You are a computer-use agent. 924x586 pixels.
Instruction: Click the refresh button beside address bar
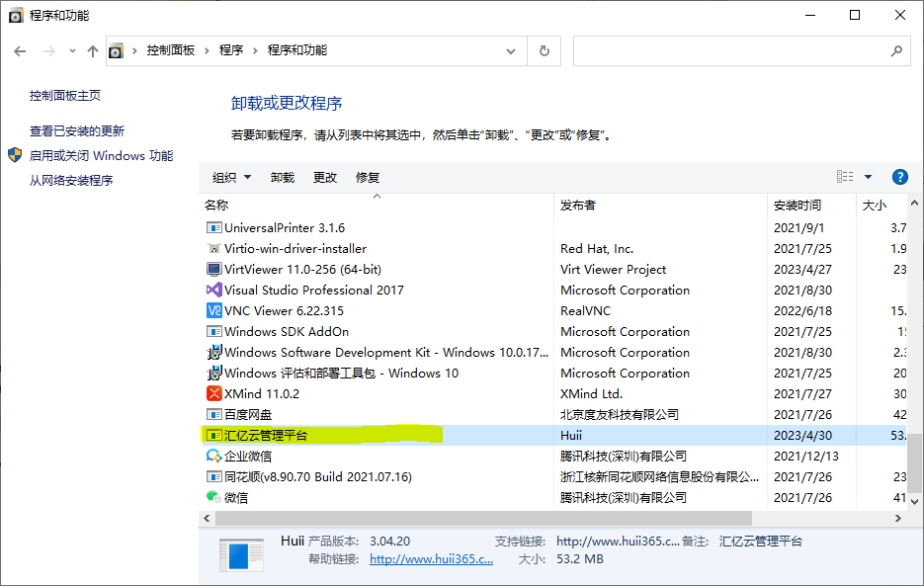click(x=544, y=50)
